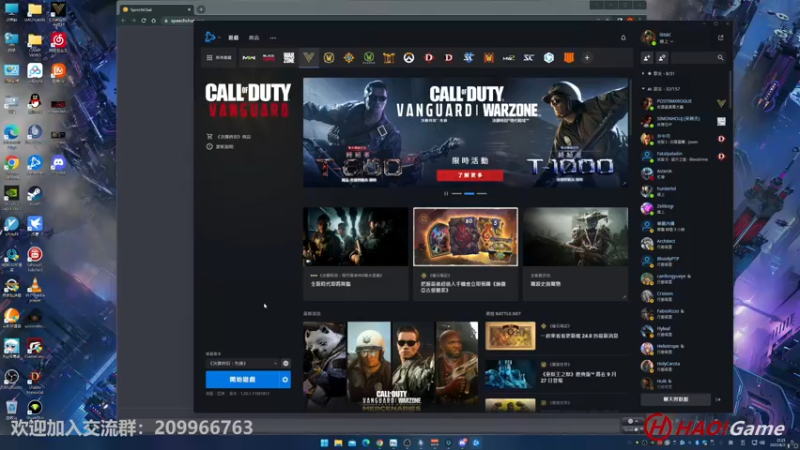Select the WoW Classic green icon
The width and height of the screenshot is (800, 450).
click(369, 58)
